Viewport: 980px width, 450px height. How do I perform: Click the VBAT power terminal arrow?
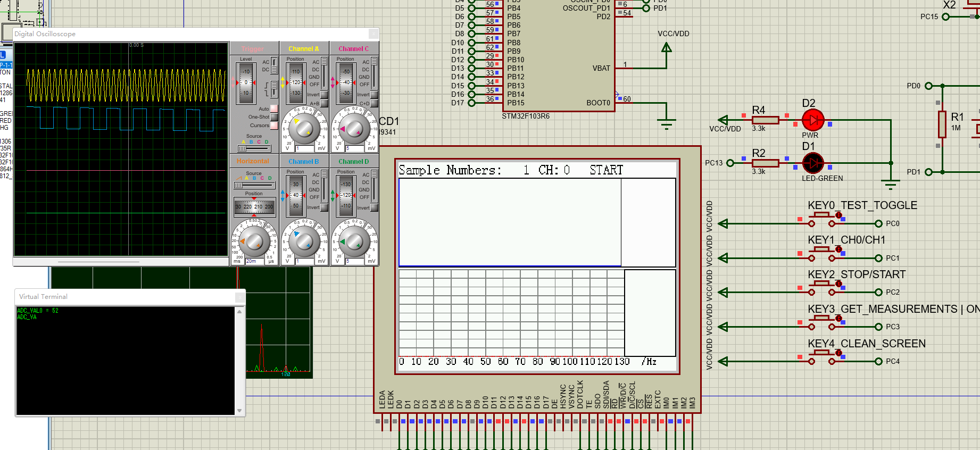[666, 48]
